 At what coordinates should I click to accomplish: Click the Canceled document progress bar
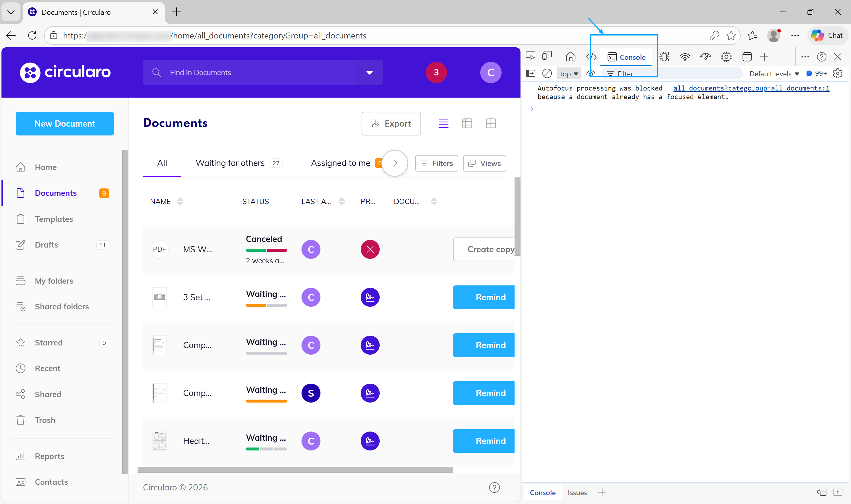266,250
